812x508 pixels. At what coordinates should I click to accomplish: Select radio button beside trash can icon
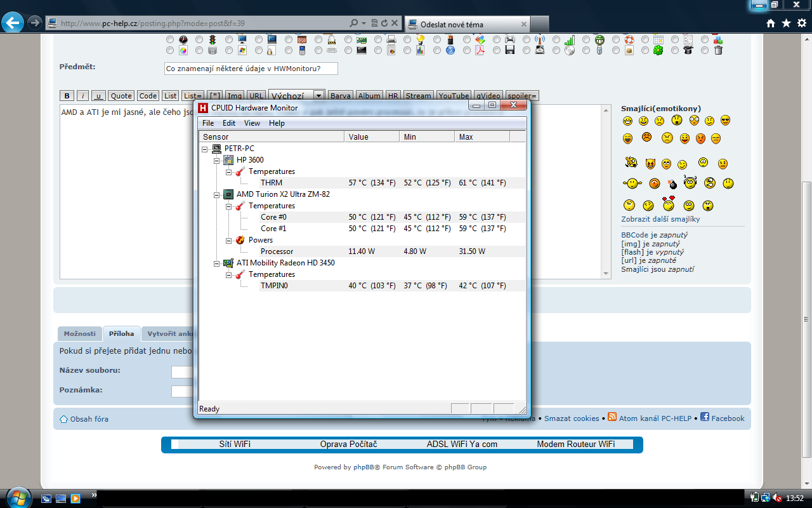pos(705,50)
